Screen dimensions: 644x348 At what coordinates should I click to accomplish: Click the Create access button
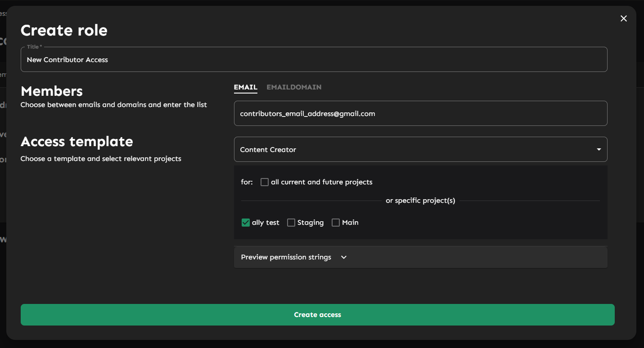pyautogui.click(x=317, y=315)
